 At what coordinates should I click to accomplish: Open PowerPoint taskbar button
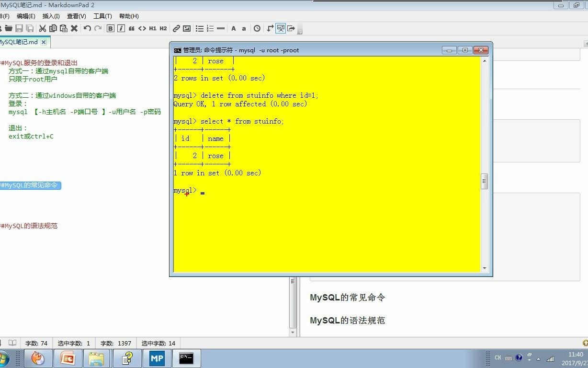click(x=68, y=358)
